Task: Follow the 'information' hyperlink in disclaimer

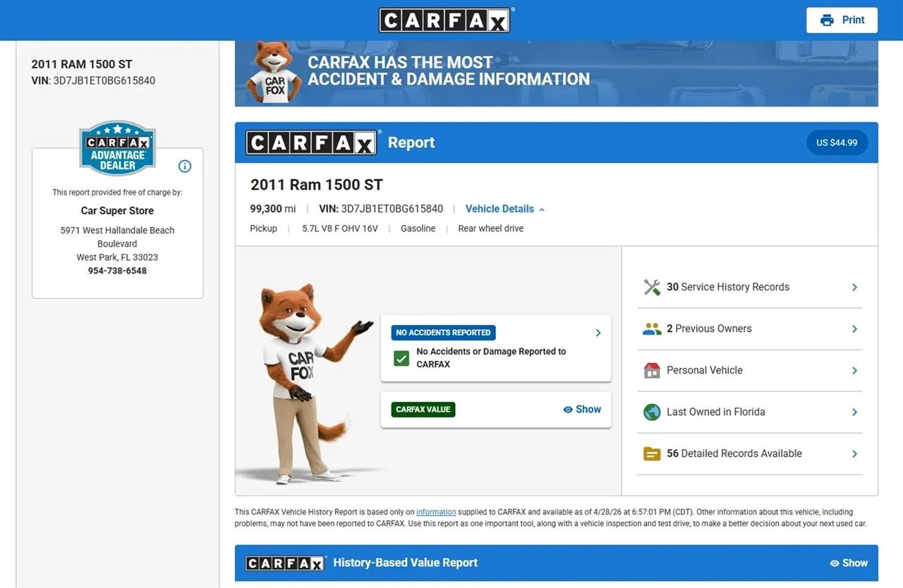Action: coord(436,512)
